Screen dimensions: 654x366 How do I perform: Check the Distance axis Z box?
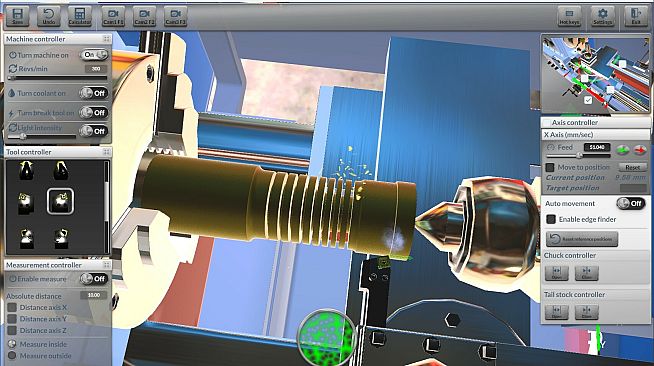(x=12, y=330)
